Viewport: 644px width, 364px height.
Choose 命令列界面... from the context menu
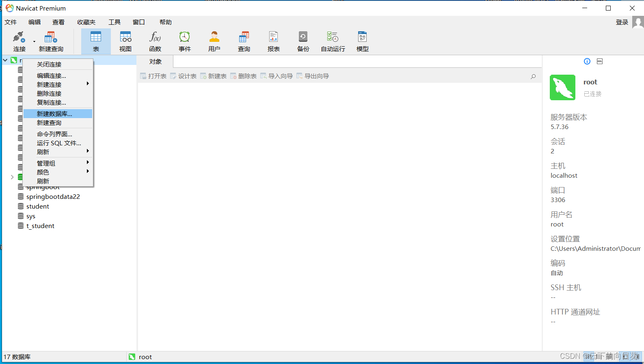coord(58,134)
